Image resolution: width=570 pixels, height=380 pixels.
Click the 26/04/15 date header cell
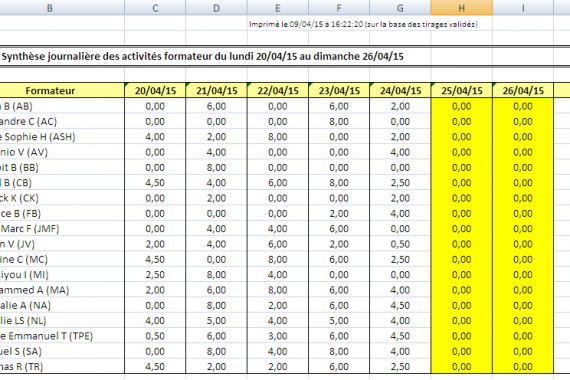coord(523,91)
